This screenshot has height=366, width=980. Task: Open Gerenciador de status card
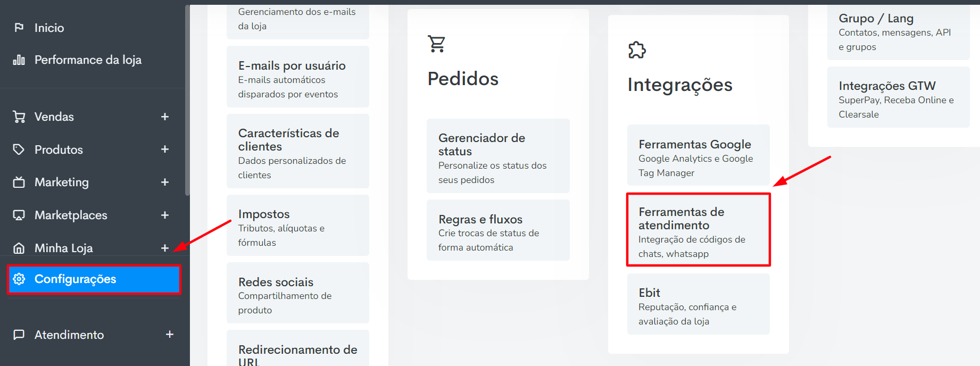498,156
